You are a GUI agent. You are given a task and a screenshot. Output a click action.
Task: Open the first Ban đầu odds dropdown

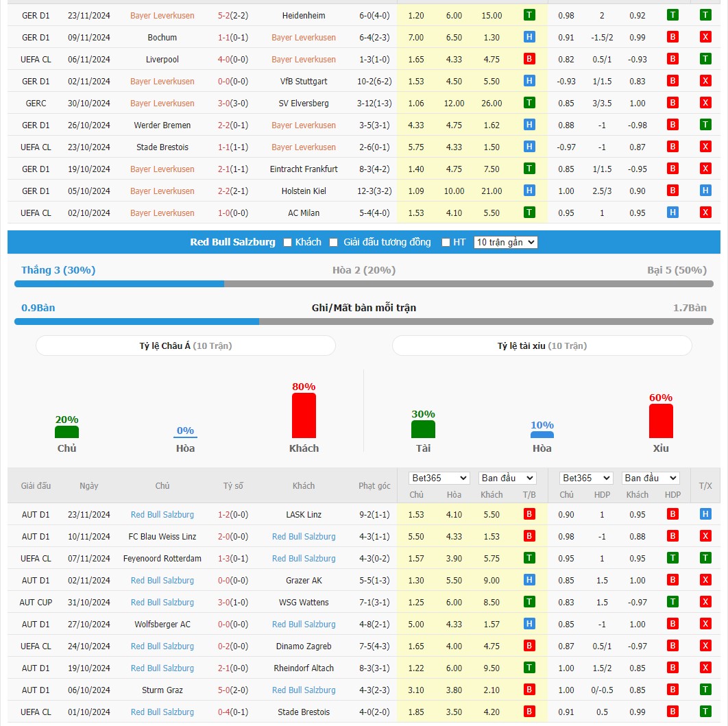pyautogui.click(x=507, y=478)
